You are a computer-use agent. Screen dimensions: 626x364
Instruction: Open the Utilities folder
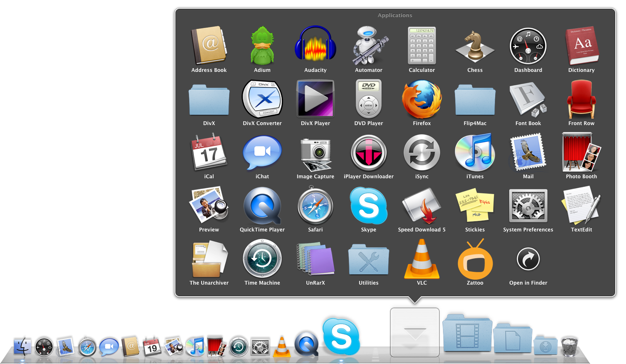tap(369, 259)
